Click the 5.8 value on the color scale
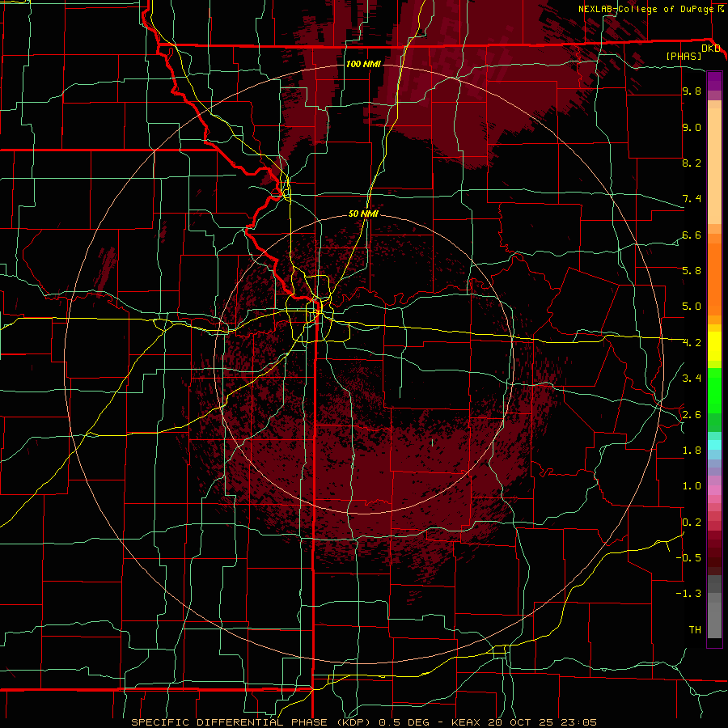728x728 pixels. coord(692,270)
